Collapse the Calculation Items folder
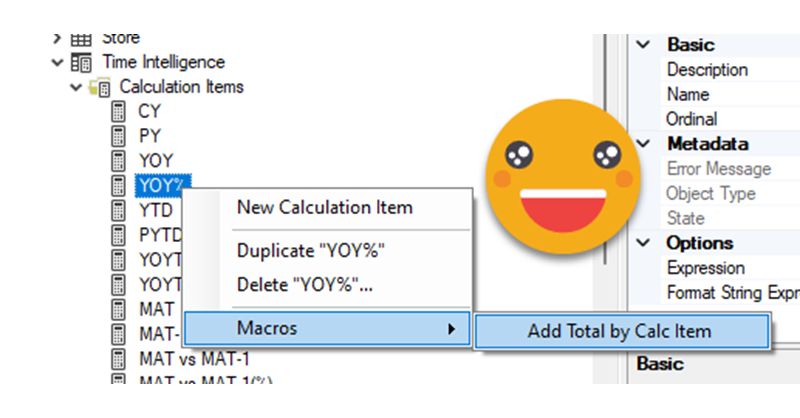 click(75, 87)
